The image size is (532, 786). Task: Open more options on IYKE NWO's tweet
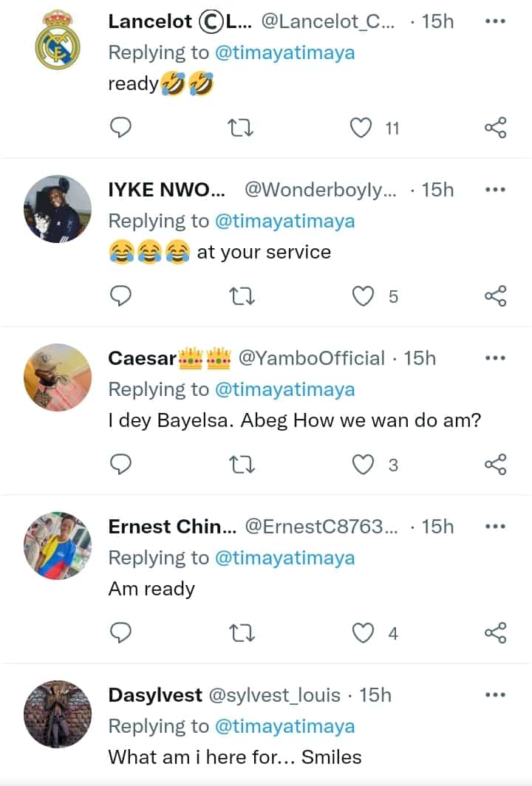point(494,190)
